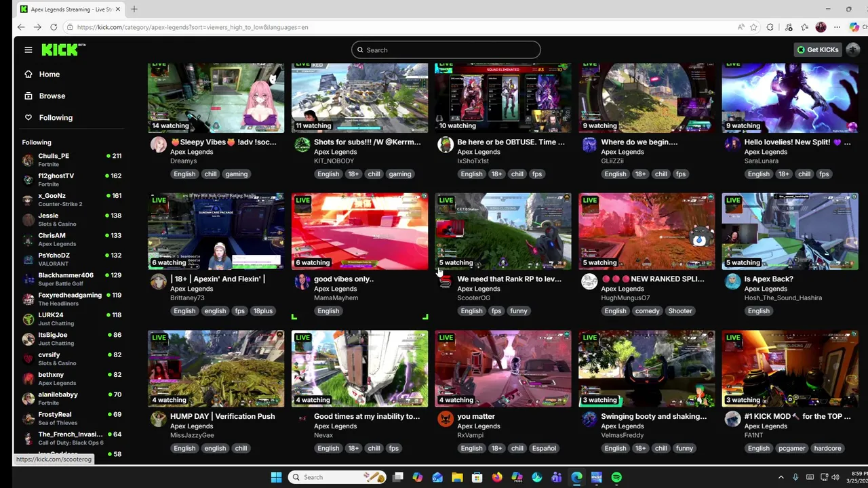Open Following in sidebar

56,117
